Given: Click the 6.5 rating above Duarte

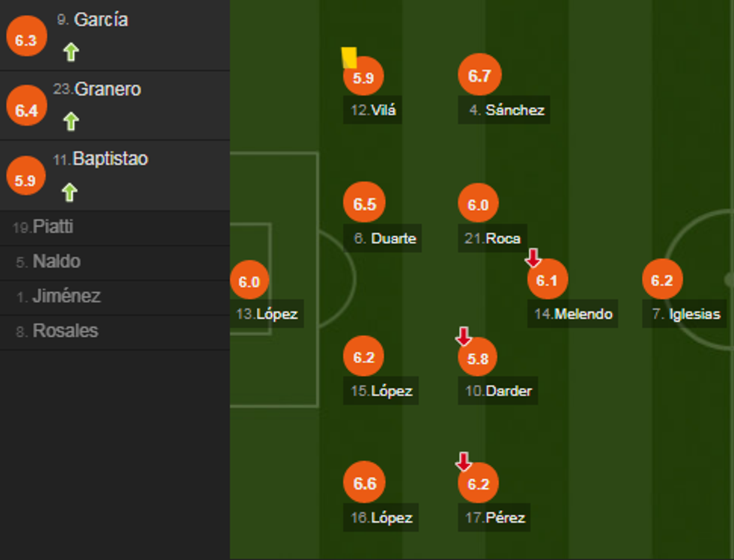Looking at the screenshot, I should coord(364,204).
